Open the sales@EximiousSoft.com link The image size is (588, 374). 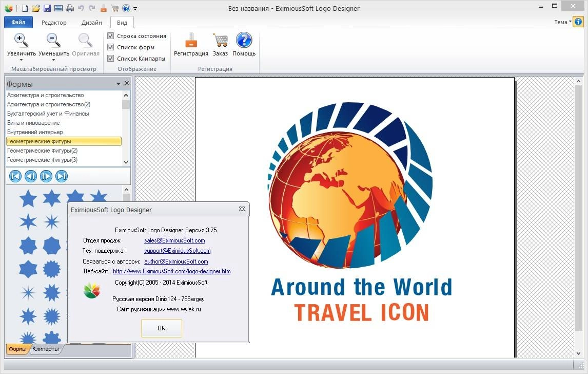point(174,240)
